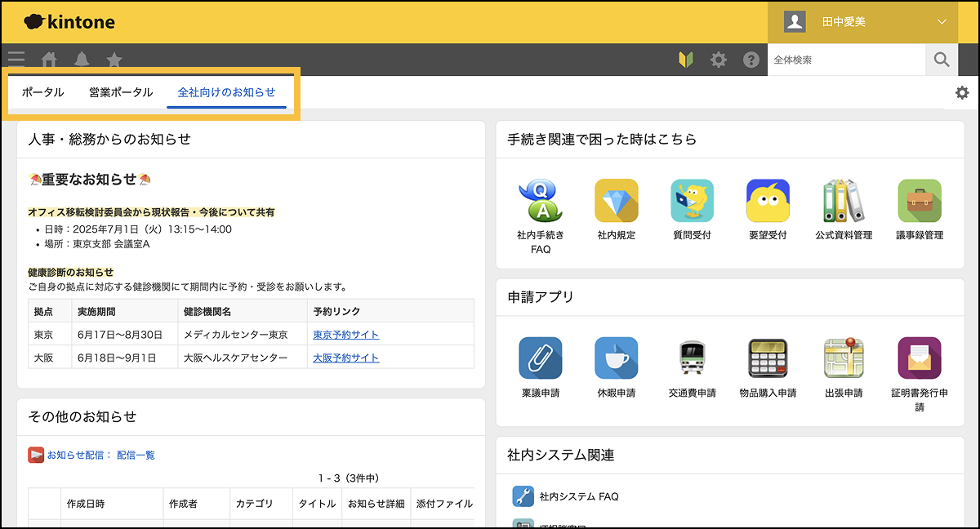Open the 社内手続きFAQ app icon

540,201
